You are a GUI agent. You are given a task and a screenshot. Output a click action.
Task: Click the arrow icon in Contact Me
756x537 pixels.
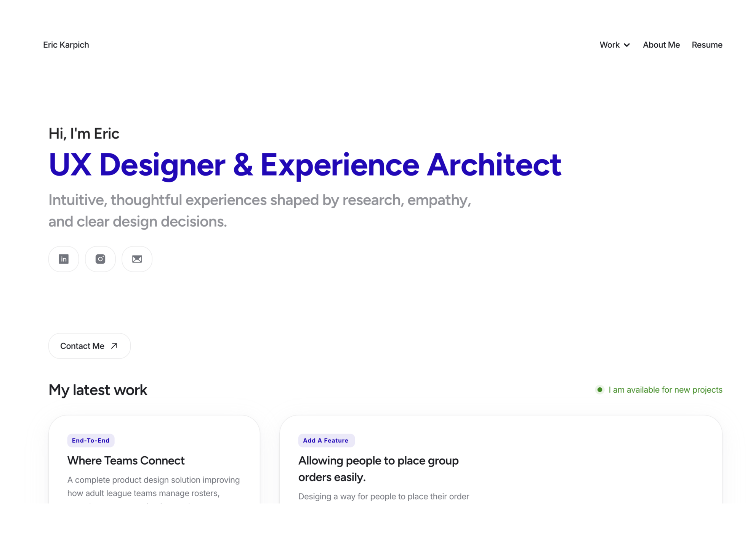tap(114, 346)
